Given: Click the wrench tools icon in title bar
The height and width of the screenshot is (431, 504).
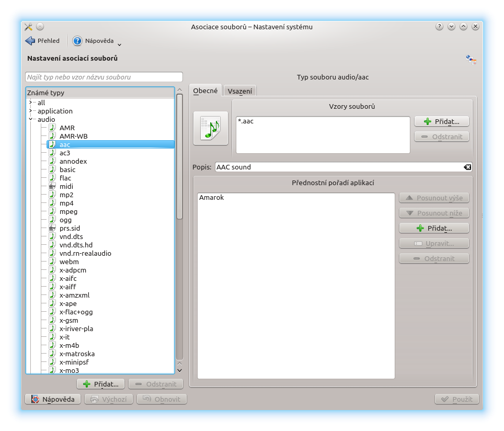Looking at the screenshot, I should [x=29, y=27].
